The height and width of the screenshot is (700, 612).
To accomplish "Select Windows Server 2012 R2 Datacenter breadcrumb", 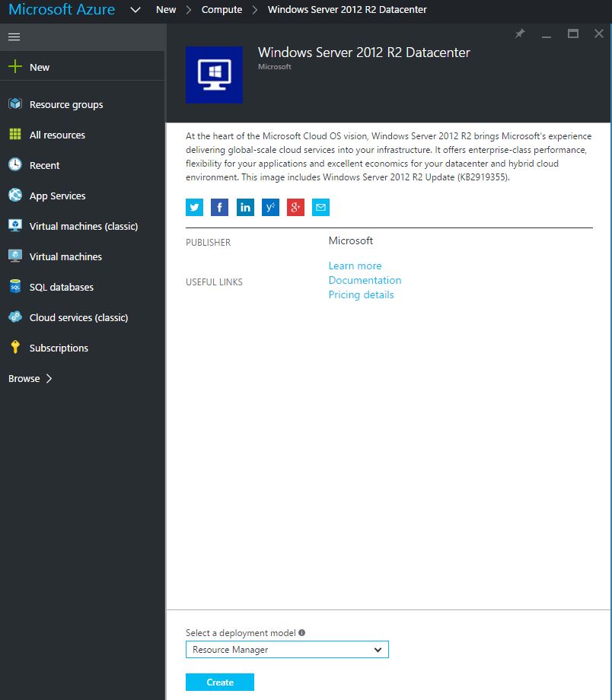I will click(x=347, y=9).
